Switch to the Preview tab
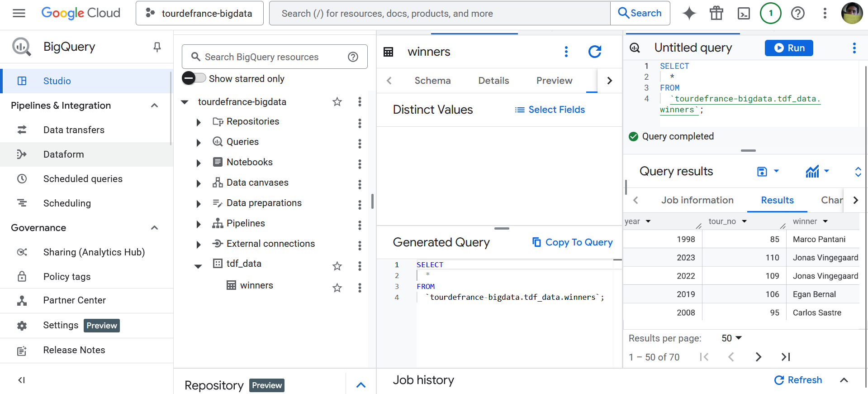868x394 pixels. [x=554, y=81]
